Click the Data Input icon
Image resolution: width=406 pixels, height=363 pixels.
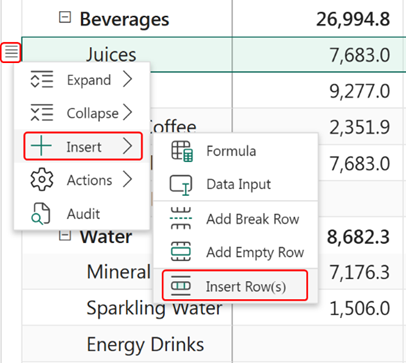click(x=181, y=185)
